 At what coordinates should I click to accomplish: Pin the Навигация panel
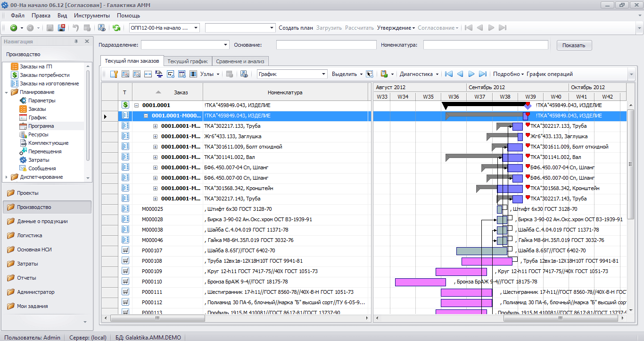click(76, 42)
